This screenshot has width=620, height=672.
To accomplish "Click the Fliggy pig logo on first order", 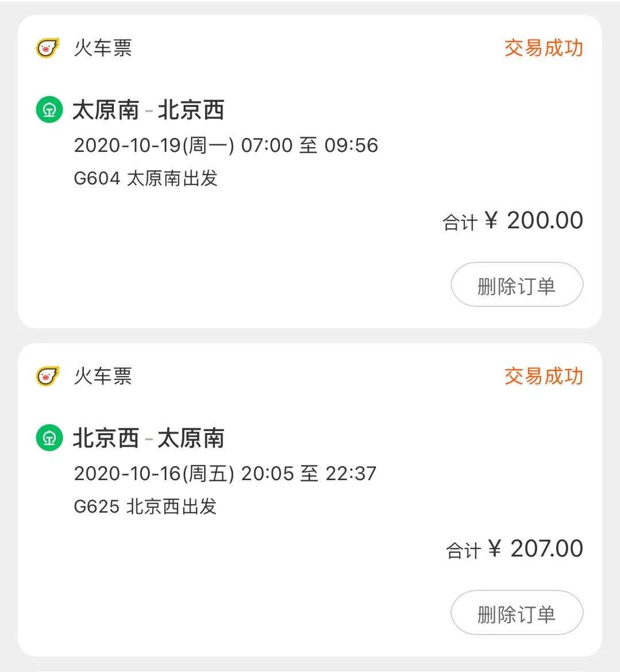I will pos(48,48).
